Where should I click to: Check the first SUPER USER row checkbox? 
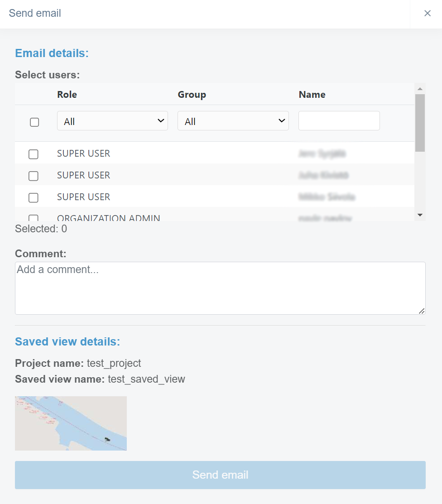click(x=34, y=154)
